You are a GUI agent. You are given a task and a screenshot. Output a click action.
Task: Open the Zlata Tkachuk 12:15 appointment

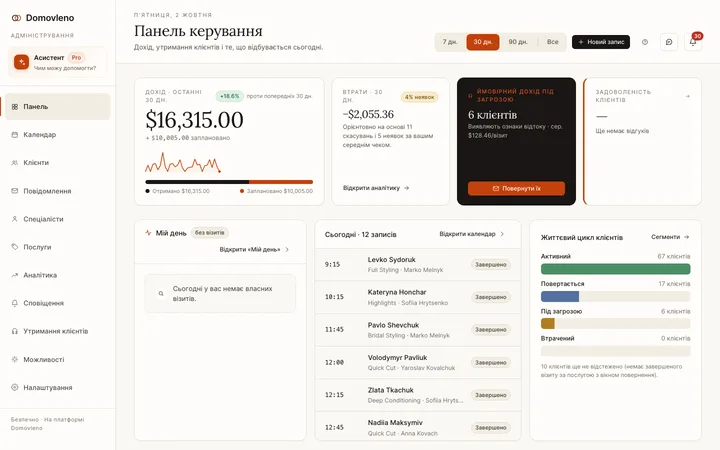(418, 395)
